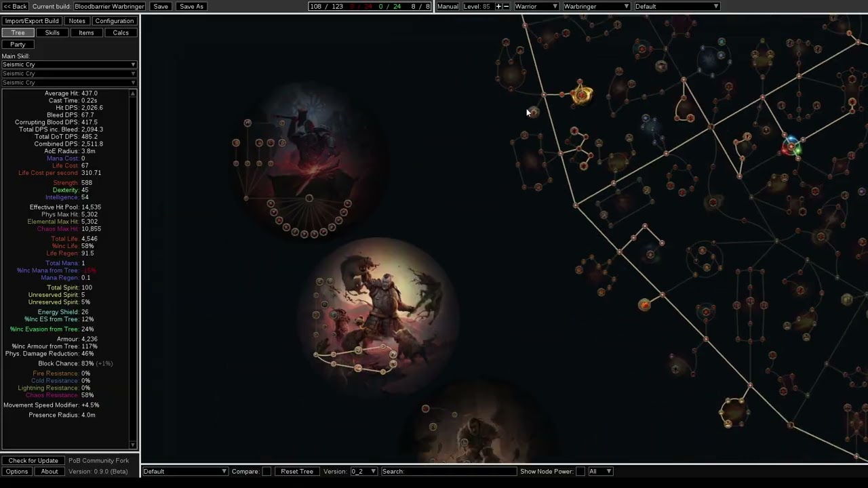This screenshot has height=488, width=868.
Task: Switch to the Calcs tab
Action: click(x=121, y=33)
